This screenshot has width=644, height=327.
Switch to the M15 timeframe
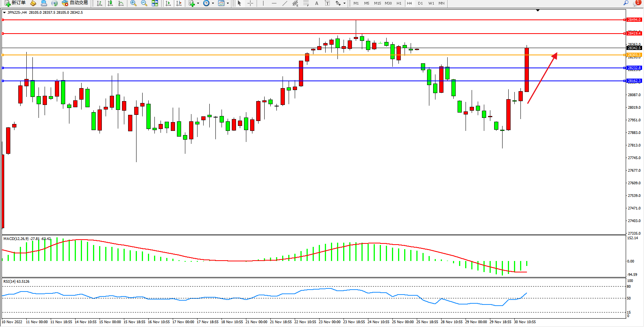(x=377, y=3)
